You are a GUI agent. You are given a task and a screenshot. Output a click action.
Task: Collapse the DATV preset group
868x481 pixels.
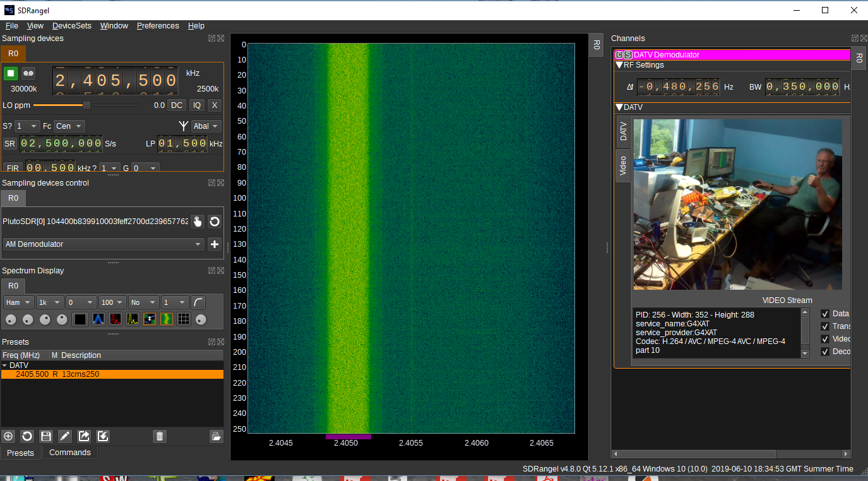[5, 365]
